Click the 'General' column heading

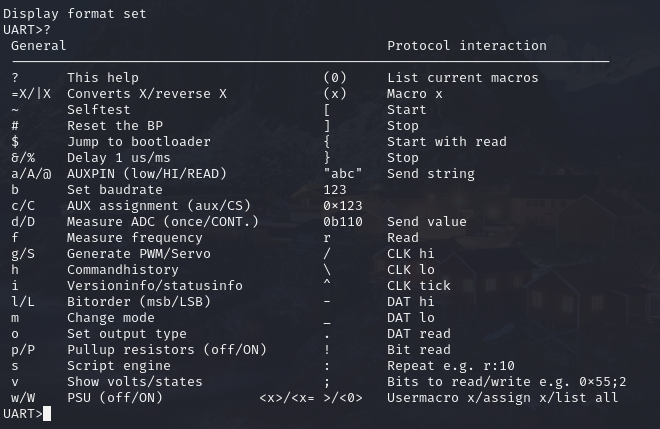(39, 45)
